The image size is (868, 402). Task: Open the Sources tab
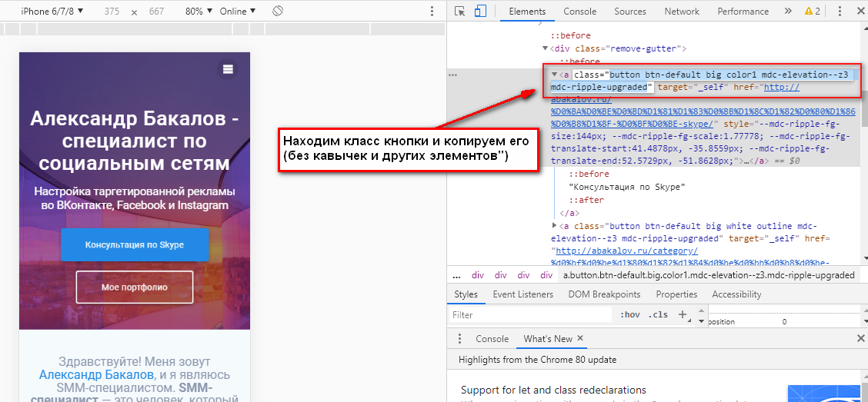click(630, 11)
